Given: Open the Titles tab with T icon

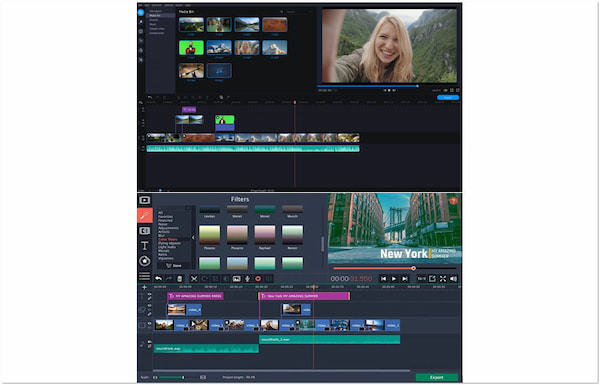Looking at the screenshot, I should point(145,246).
